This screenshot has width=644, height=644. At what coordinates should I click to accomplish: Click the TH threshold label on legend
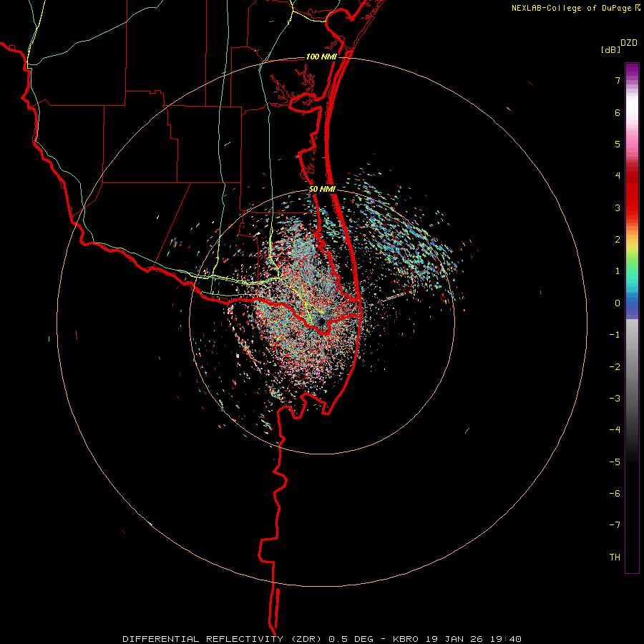click(615, 557)
